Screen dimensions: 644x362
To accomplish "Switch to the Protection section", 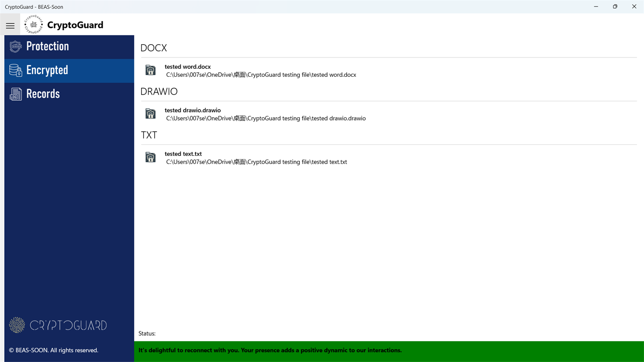I will (47, 46).
